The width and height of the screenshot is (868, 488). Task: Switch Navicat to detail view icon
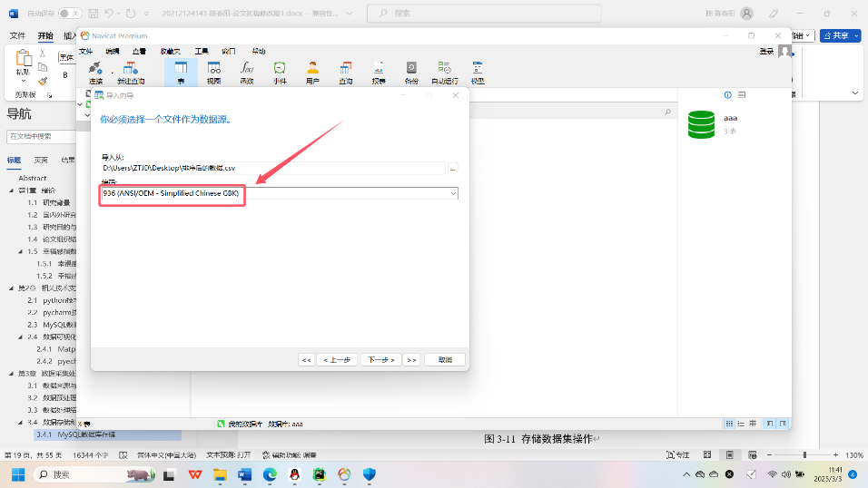[741, 424]
